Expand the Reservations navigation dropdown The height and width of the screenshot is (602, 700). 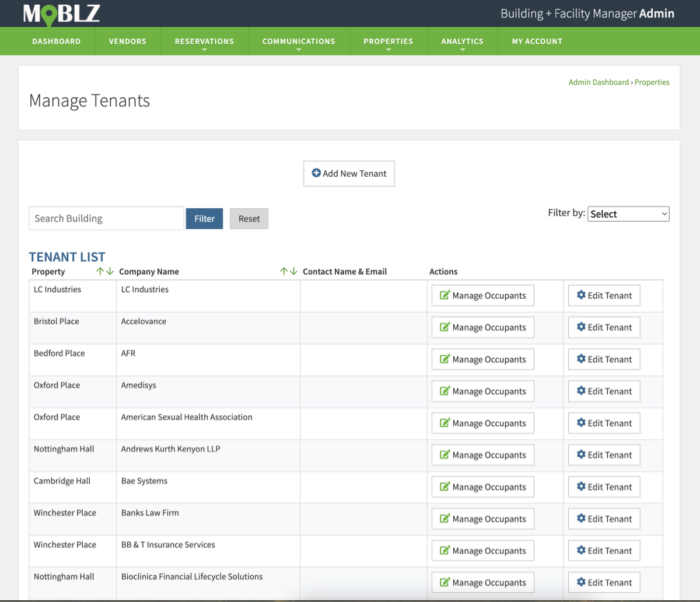point(204,41)
